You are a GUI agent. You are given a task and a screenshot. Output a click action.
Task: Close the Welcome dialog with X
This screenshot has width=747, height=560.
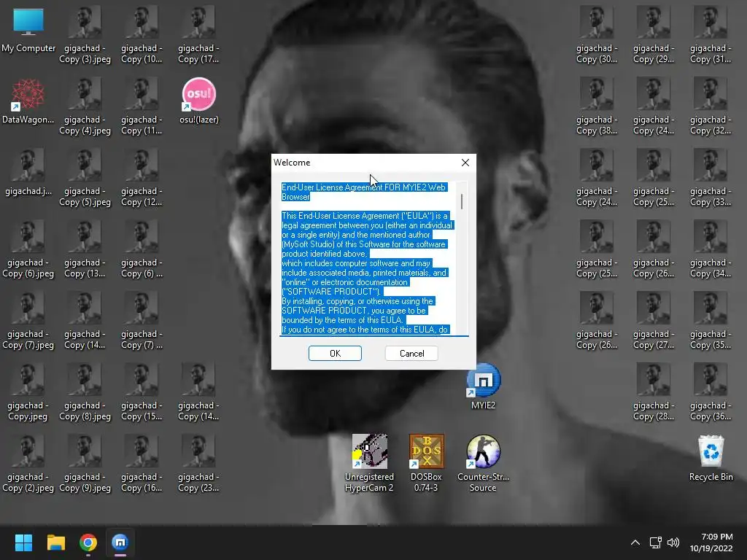[x=465, y=163]
